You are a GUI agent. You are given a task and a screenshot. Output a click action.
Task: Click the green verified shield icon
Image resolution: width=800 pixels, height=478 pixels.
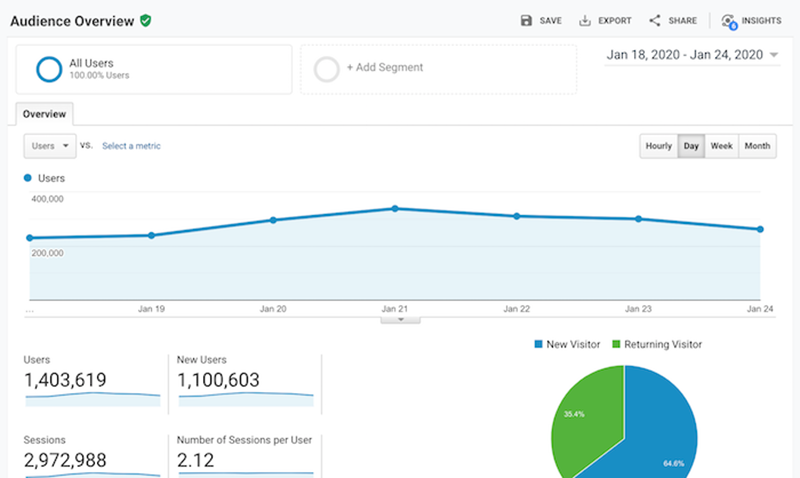click(146, 21)
